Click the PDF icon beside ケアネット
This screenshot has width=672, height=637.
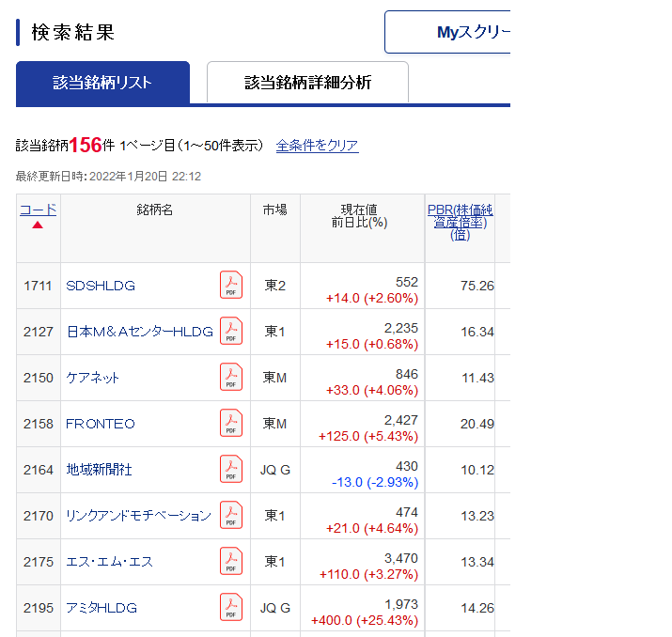click(230, 377)
